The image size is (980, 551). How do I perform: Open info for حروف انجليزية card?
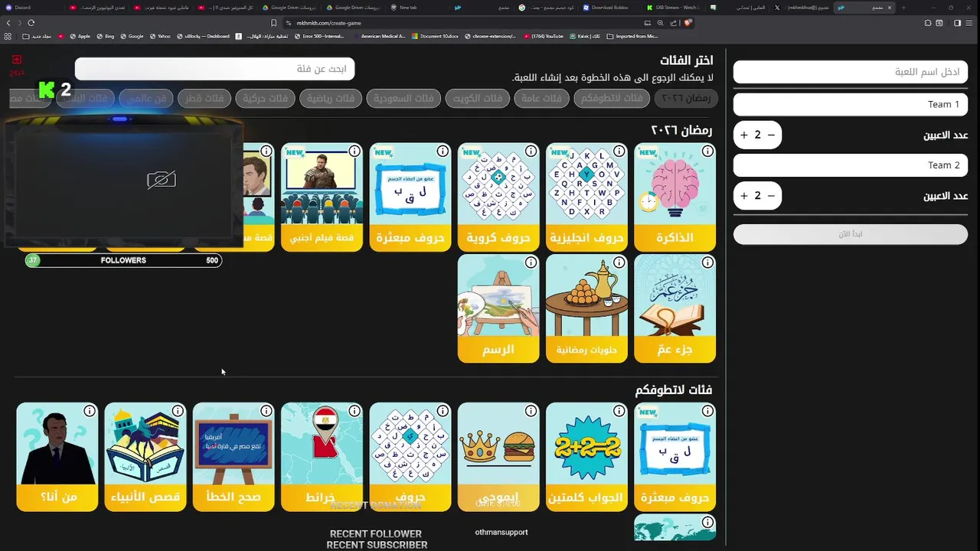coord(619,152)
